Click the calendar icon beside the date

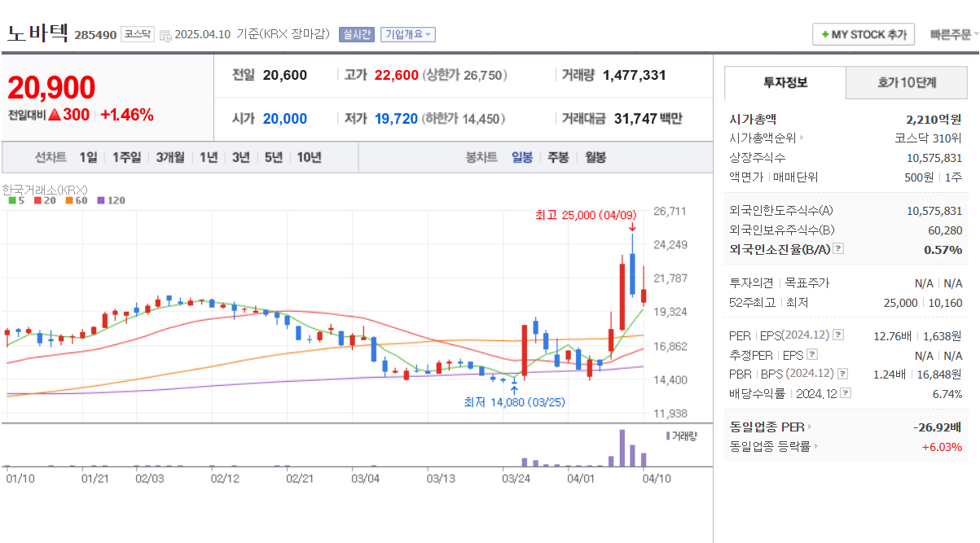click(165, 35)
